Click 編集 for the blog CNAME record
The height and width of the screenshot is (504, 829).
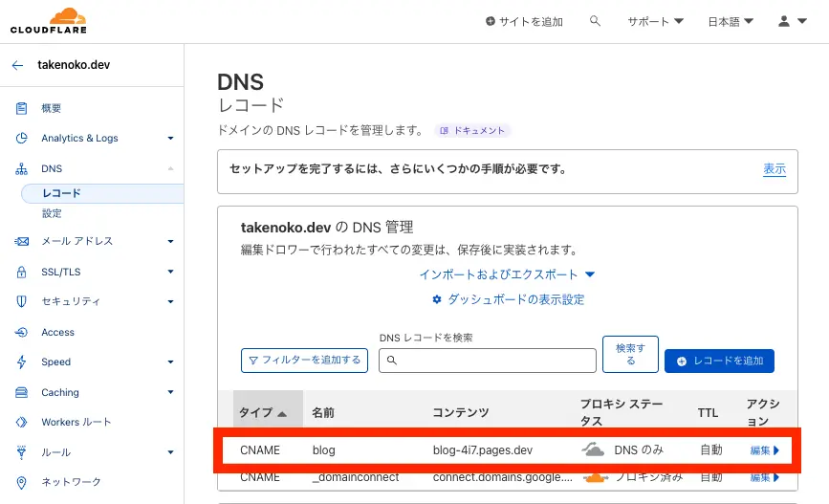tap(765, 450)
